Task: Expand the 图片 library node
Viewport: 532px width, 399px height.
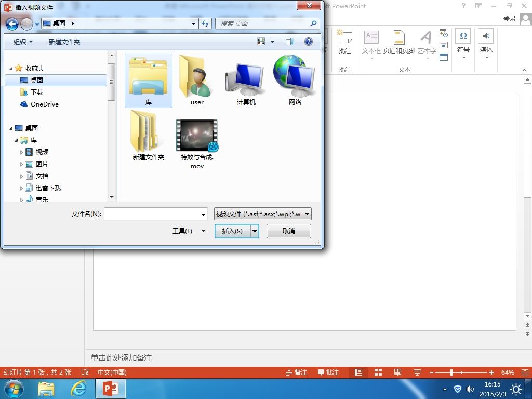Action: point(21,164)
